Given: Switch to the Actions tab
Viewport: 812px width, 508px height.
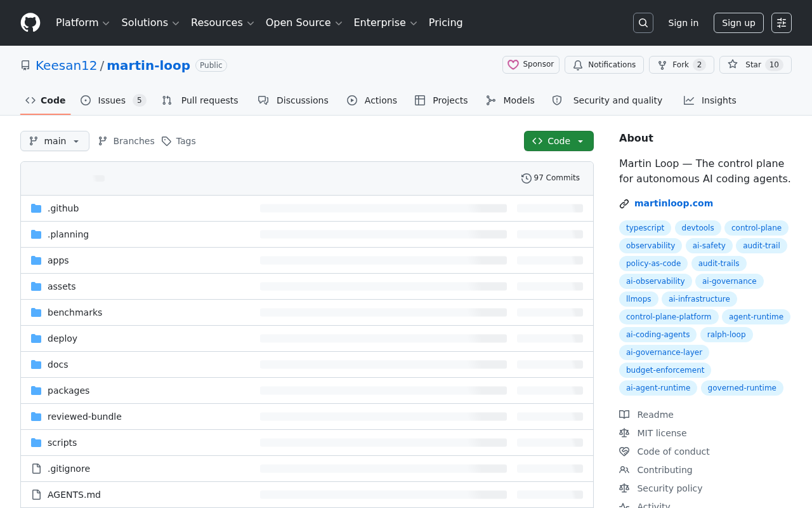Looking at the screenshot, I should tap(372, 100).
